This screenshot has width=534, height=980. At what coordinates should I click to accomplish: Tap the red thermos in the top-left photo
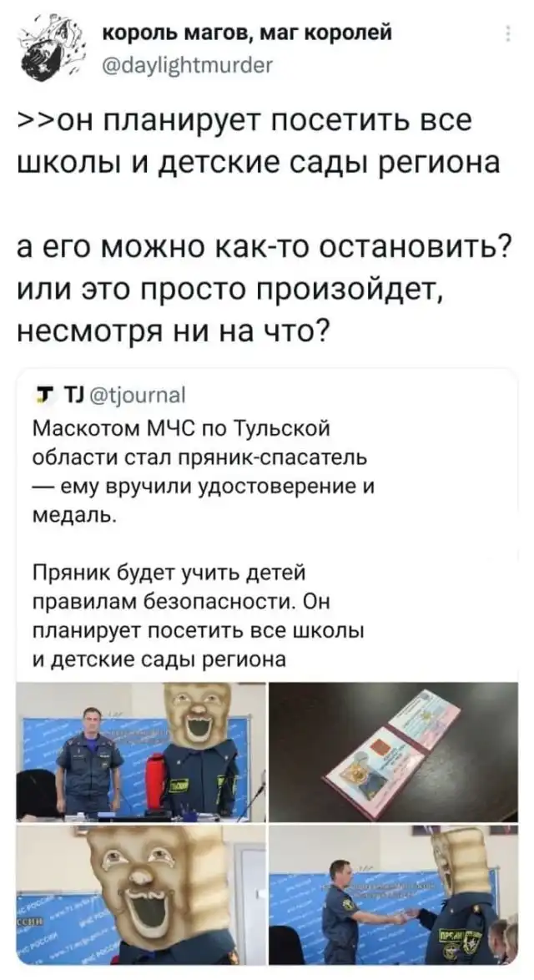point(155,781)
